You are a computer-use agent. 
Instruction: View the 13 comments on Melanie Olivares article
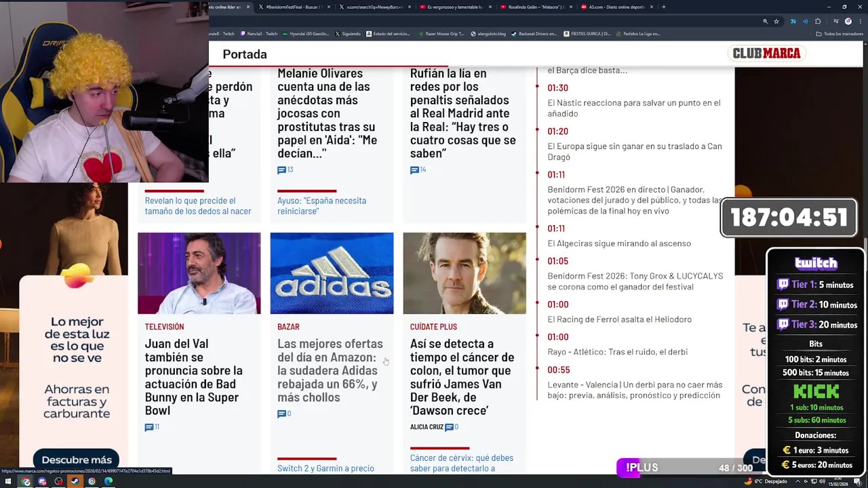285,170
